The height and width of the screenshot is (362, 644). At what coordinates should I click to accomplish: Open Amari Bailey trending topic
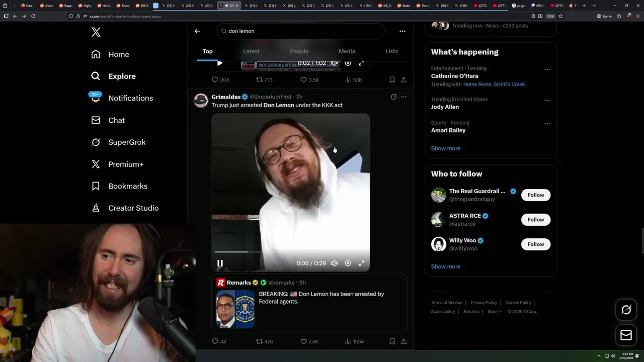coord(448,130)
